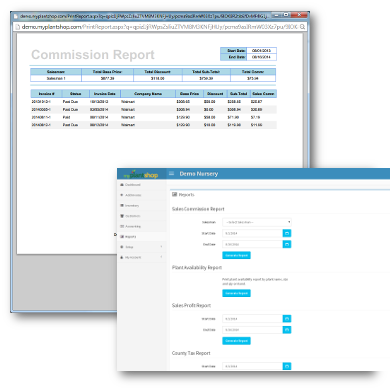Generate the Sales Profit report
Viewport: 390px width, 390px height.
[x=236, y=341]
